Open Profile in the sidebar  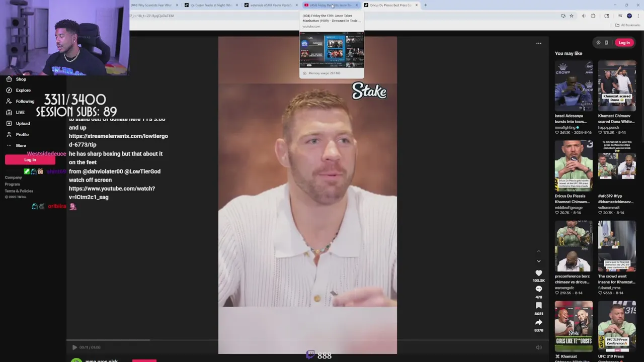(22, 135)
